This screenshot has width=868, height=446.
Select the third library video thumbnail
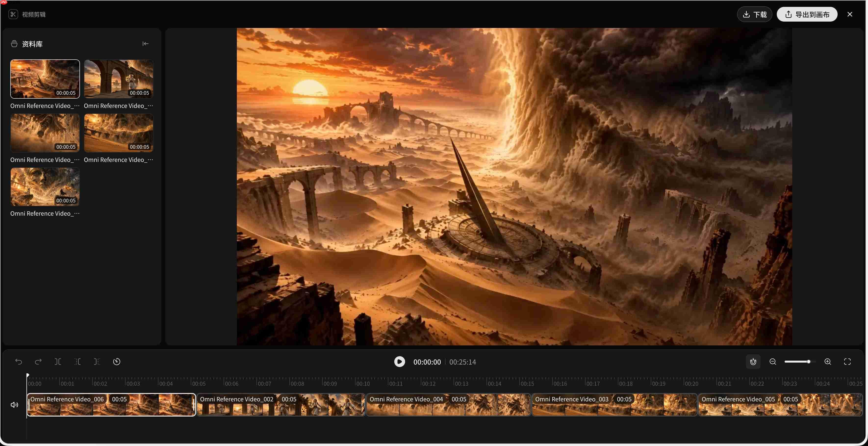(x=45, y=133)
